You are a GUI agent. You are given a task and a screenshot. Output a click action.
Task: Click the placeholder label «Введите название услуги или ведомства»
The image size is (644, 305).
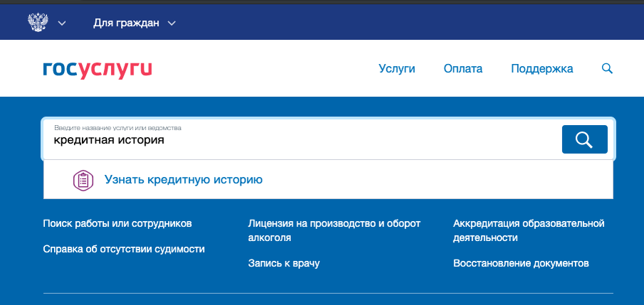(x=117, y=128)
